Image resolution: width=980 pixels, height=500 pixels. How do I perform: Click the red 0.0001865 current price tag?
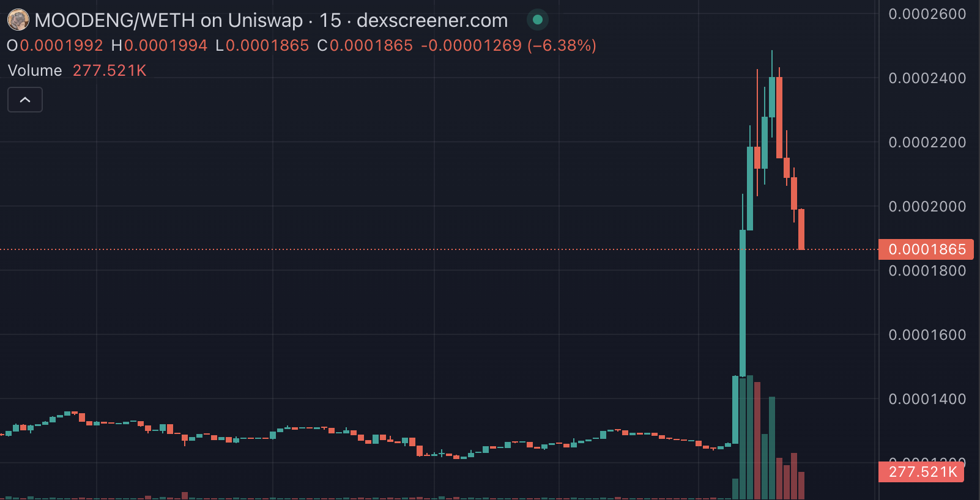[926, 249]
